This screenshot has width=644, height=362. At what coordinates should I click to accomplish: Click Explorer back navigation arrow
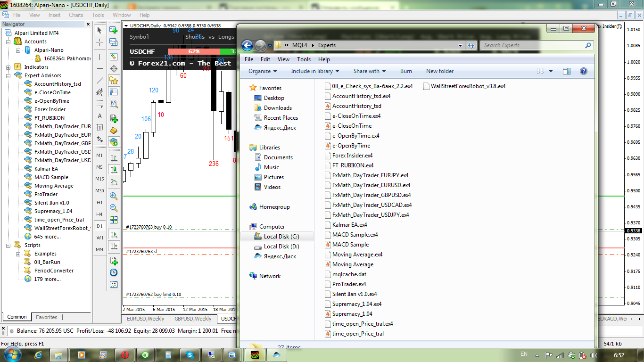[x=248, y=45]
